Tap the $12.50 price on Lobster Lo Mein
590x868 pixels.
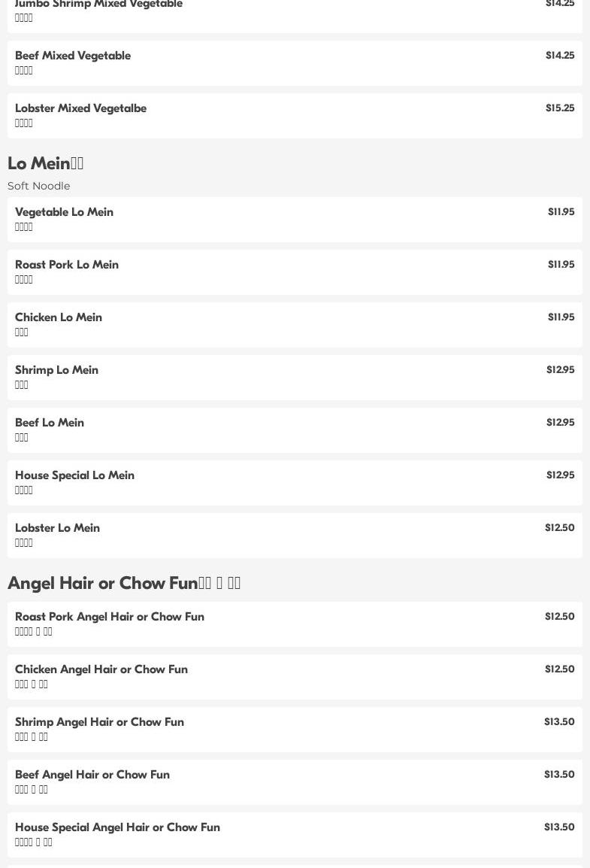(x=560, y=527)
